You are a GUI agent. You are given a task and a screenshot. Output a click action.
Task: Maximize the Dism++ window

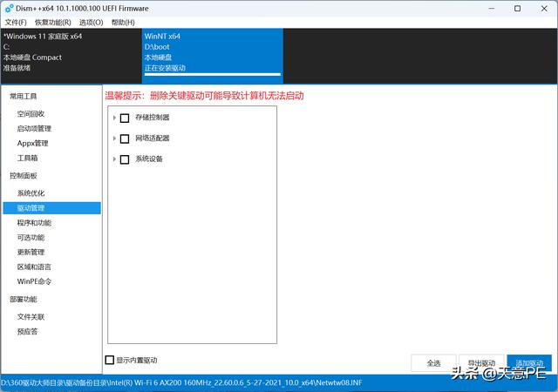[517, 8]
